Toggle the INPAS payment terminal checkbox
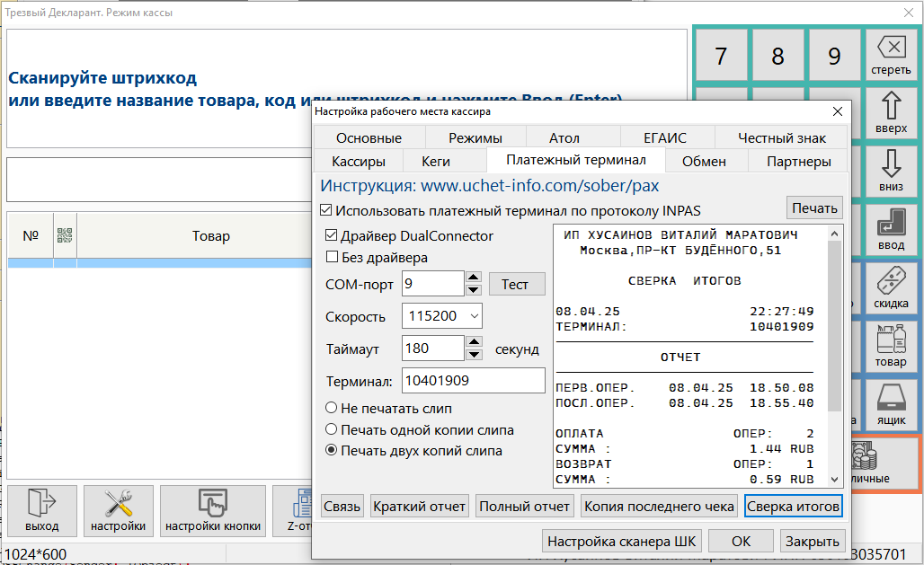This screenshot has height=565, width=924. click(327, 210)
